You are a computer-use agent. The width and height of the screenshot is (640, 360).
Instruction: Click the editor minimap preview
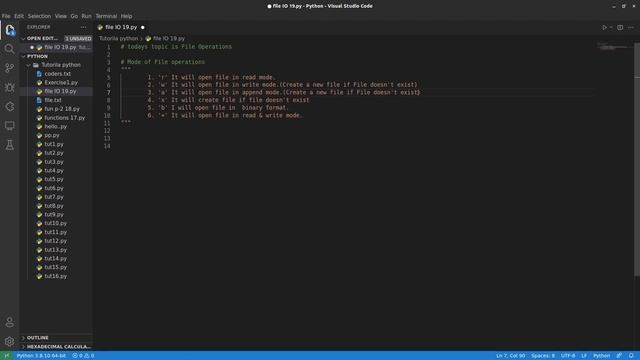614,47
